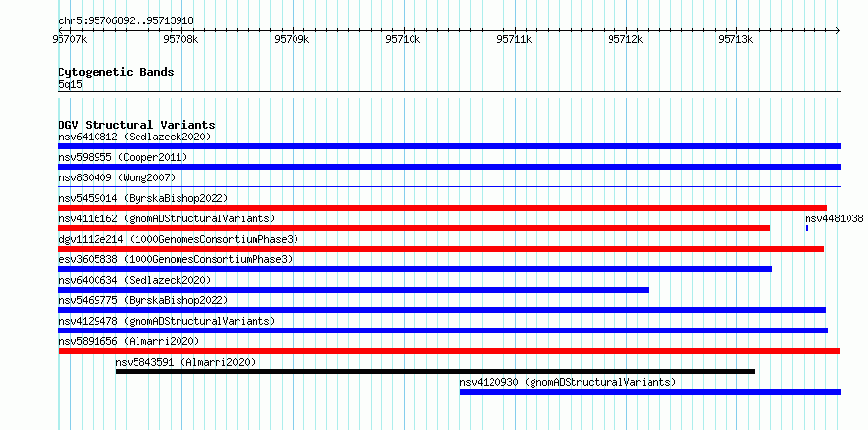The height and width of the screenshot is (430, 868).
Task: Click the nsv830409 (Wong2007) label
Action: 117,177
